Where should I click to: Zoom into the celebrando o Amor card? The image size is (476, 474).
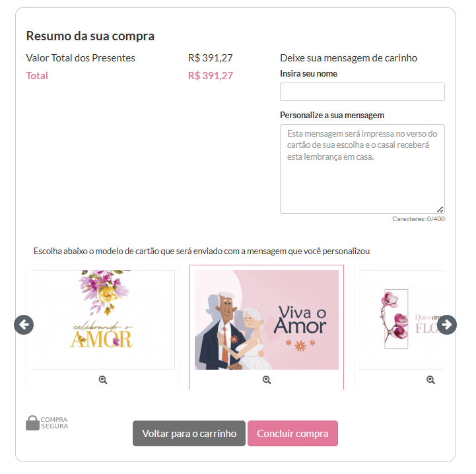(103, 380)
